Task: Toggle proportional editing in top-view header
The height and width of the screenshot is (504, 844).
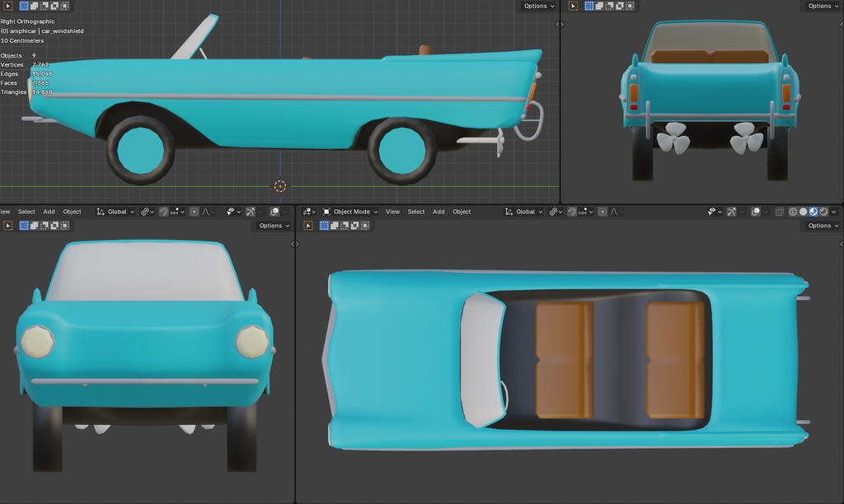Action: point(603,212)
